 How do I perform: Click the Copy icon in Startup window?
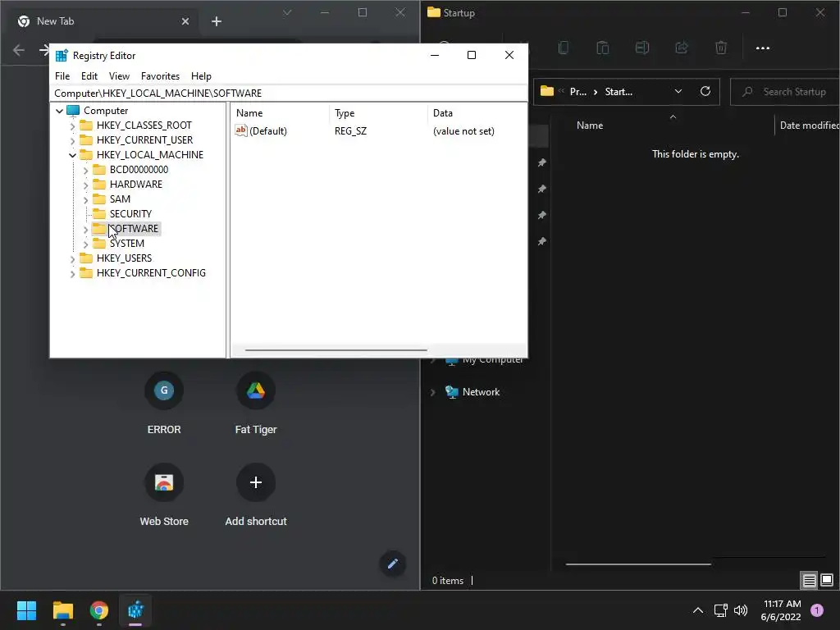click(563, 48)
